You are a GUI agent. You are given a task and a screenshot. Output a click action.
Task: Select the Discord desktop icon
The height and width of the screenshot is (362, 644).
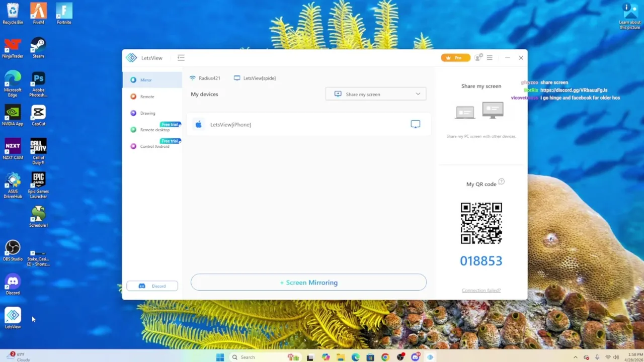point(13,284)
